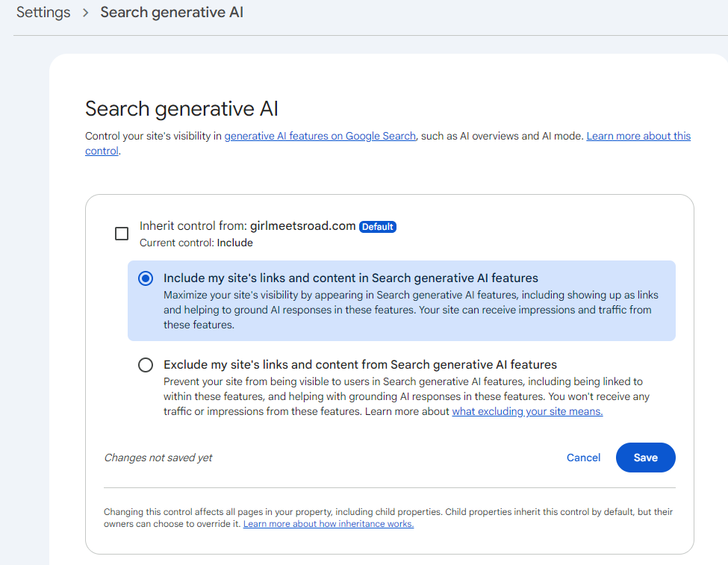Click the 'Changing this control affects all pages' note
The width and height of the screenshot is (728, 565).
point(388,518)
